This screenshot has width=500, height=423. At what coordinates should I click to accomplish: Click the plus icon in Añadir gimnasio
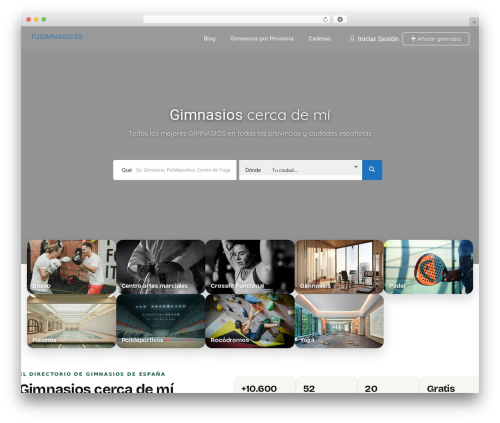413,39
